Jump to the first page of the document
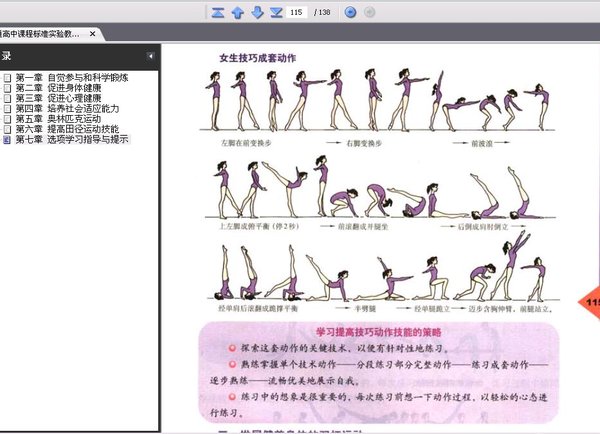The height and width of the screenshot is (434, 600). (218, 12)
